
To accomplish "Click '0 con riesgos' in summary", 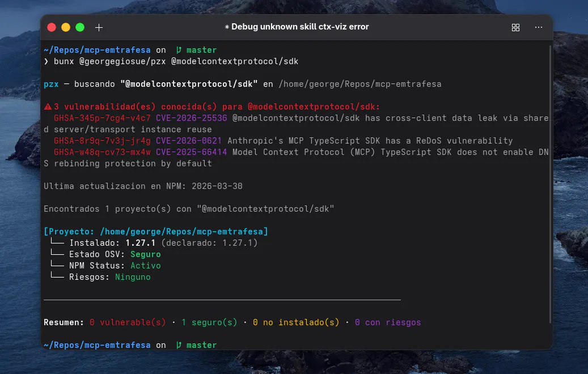I will [388, 322].
